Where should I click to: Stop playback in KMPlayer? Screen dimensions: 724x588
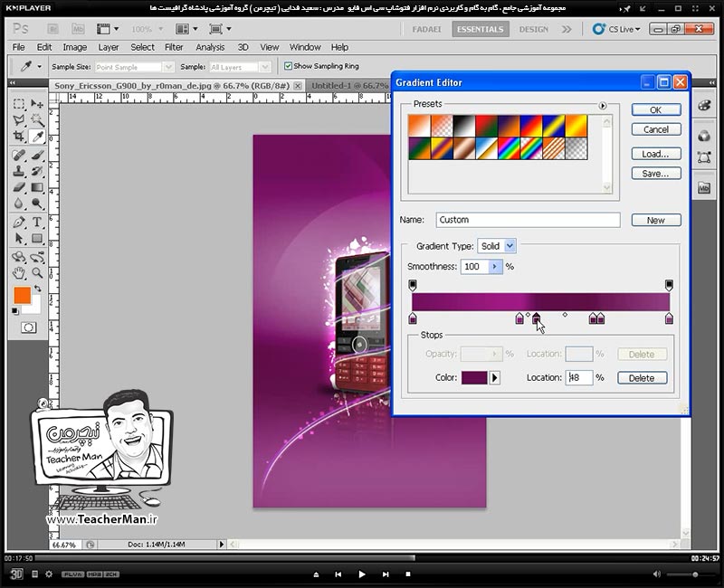click(408, 574)
